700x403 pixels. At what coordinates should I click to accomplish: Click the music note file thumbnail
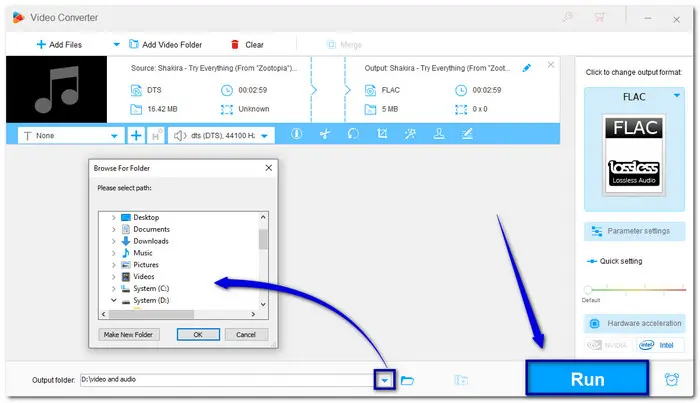click(57, 89)
